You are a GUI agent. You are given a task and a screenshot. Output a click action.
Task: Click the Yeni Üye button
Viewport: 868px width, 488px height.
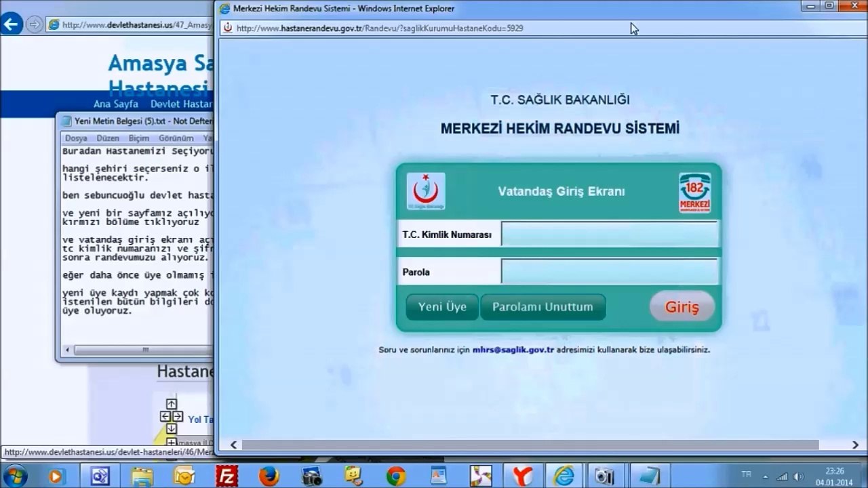[442, 307]
